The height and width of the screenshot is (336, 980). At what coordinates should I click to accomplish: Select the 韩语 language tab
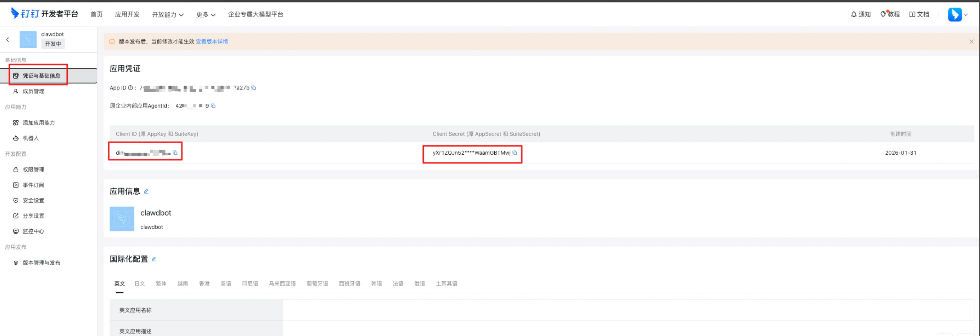[376, 283]
